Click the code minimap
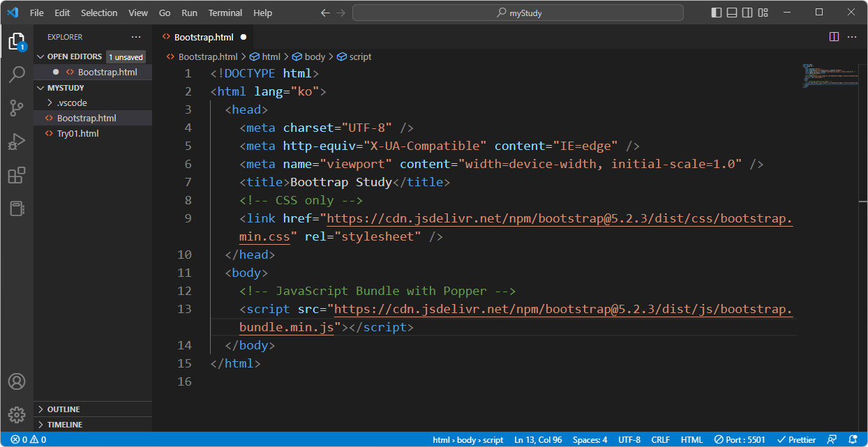This screenshot has width=868, height=447. tap(830, 75)
